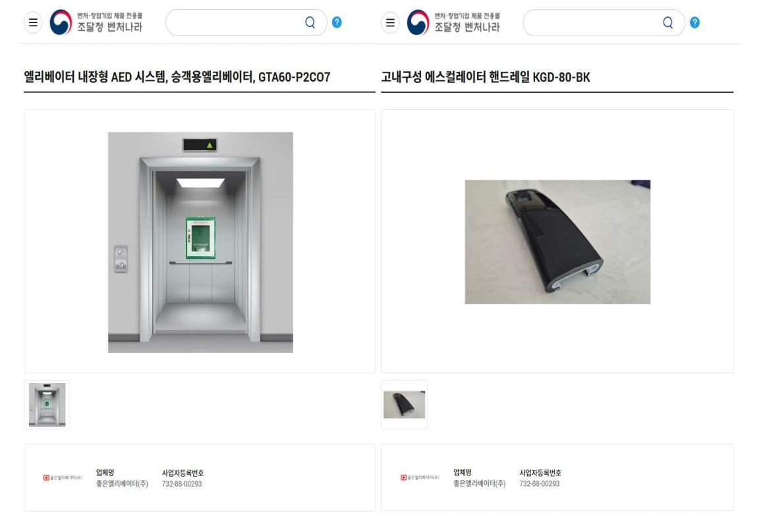The image size is (771, 532).
Task: Click the left search magnifier icon
Action: pos(310,22)
